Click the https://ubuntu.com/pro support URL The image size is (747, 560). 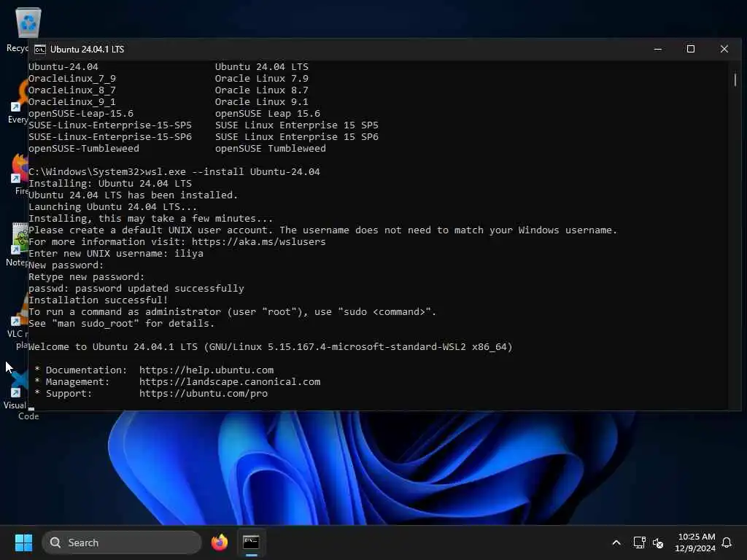tap(204, 393)
